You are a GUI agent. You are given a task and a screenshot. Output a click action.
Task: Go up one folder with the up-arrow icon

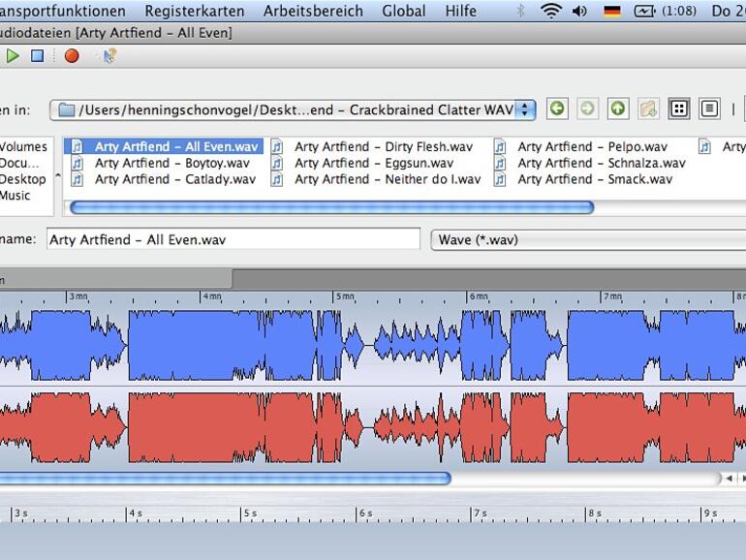click(x=617, y=109)
